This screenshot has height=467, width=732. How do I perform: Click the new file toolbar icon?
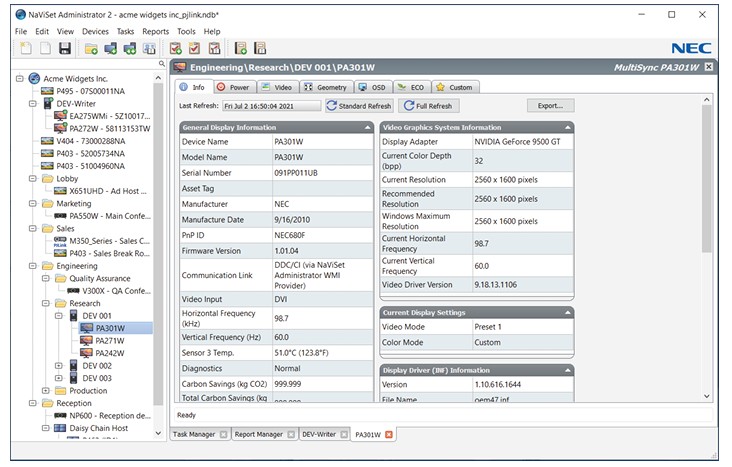tap(25, 48)
